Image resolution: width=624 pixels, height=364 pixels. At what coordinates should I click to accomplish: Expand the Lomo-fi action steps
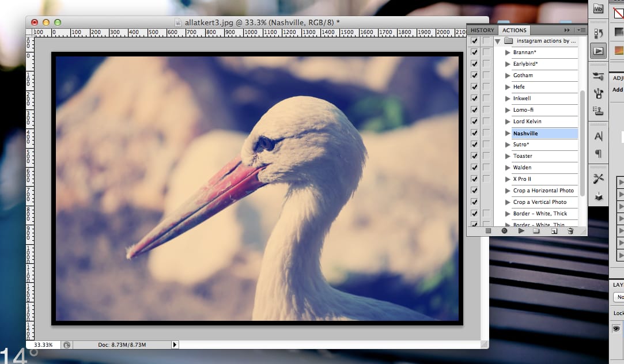click(x=508, y=110)
